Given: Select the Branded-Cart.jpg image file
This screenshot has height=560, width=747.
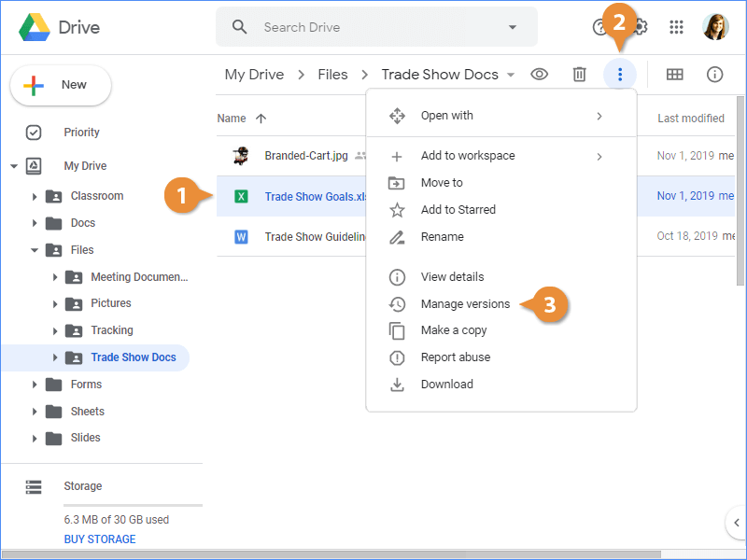Looking at the screenshot, I should pyautogui.click(x=305, y=156).
